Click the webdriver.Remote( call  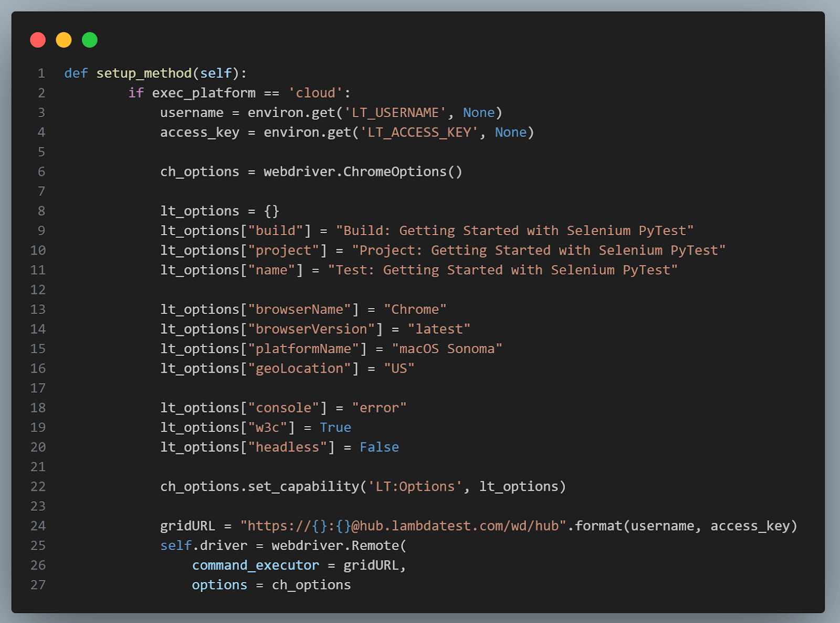click(x=339, y=546)
